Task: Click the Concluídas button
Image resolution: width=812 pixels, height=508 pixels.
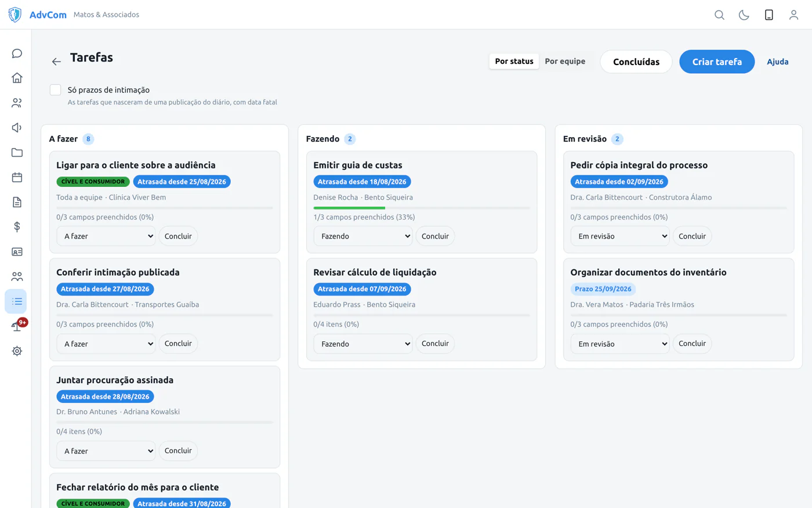Action: click(636, 62)
